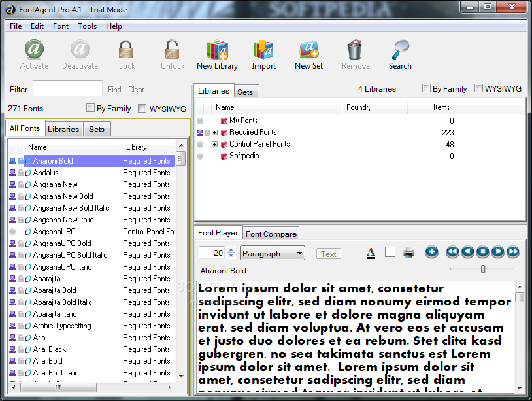Click the blue plus button in Font Player
532x401 pixels.
[x=431, y=252]
